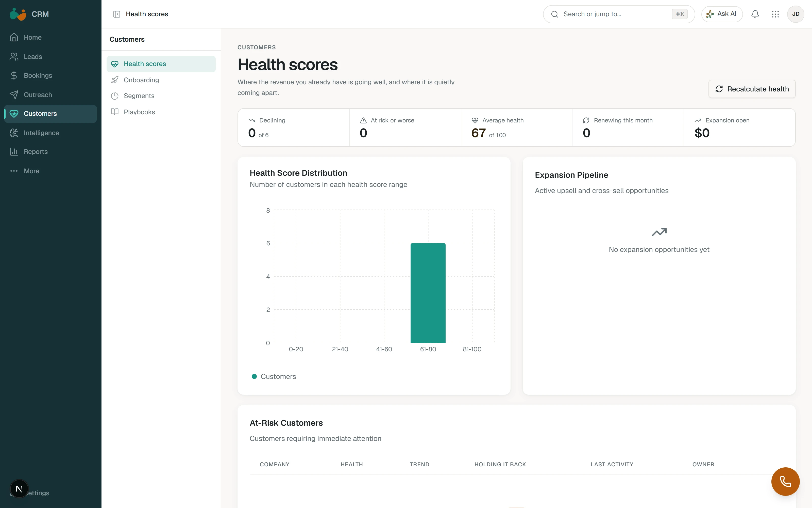Click the CRM logo icon

tap(18, 14)
